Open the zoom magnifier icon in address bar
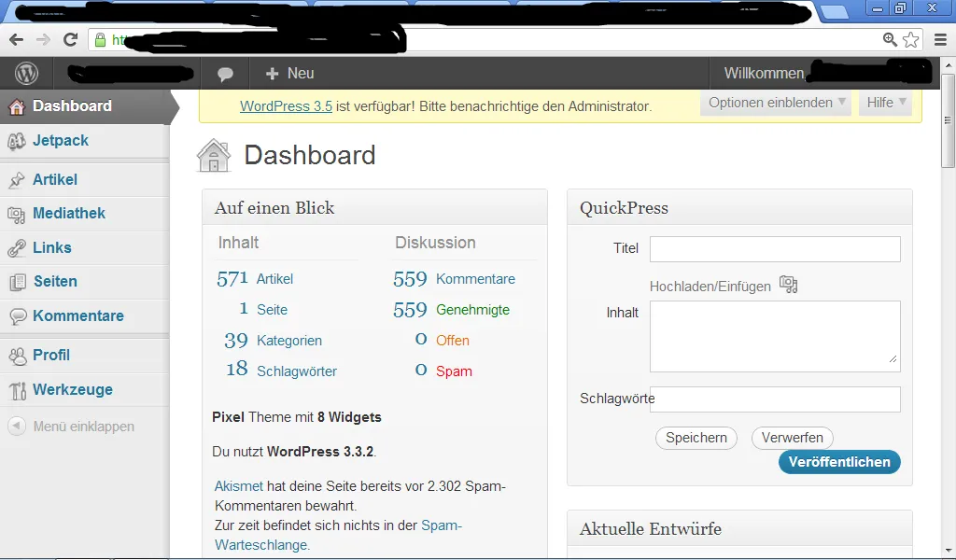Screen dimensions: 956x560 (890, 40)
